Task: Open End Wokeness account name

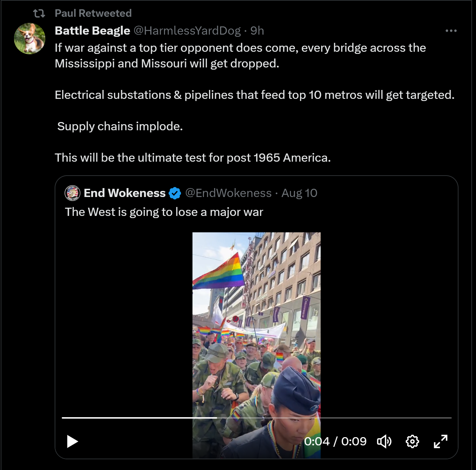Action: click(x=125, y=193)
